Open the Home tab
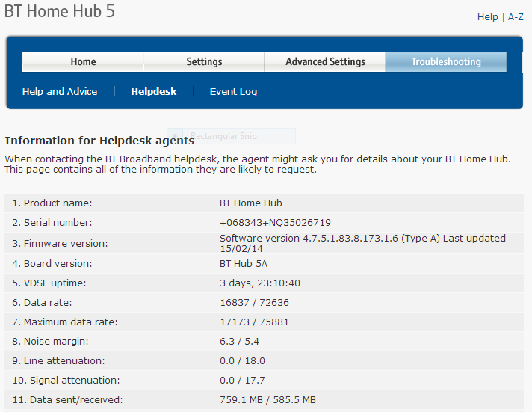 [83, 62]
